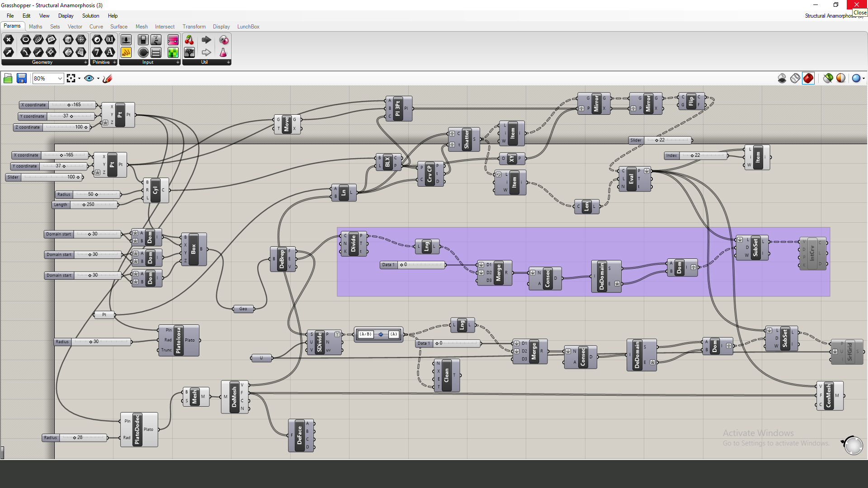Click the Crv CP component

[x=430, y=174]
